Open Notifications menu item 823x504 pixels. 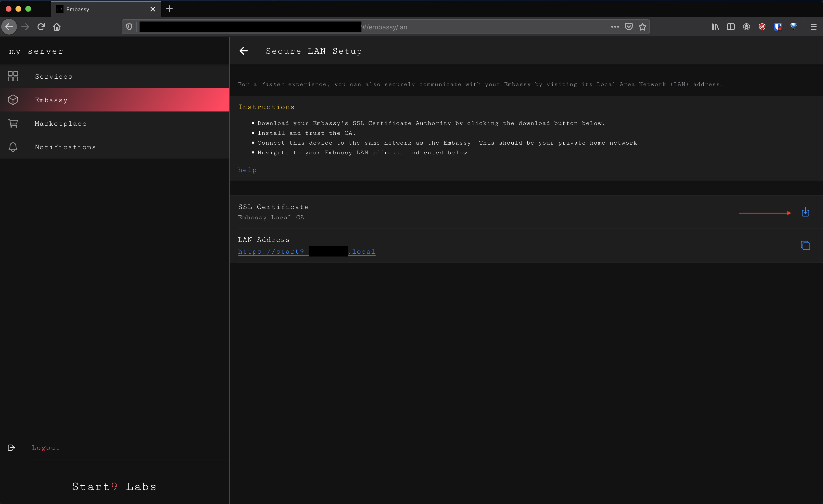coord(65,147)
